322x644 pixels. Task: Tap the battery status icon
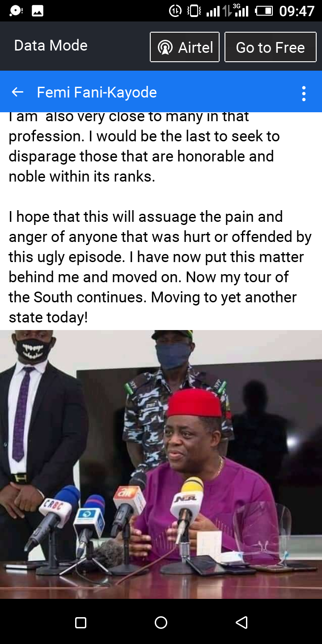264,11
